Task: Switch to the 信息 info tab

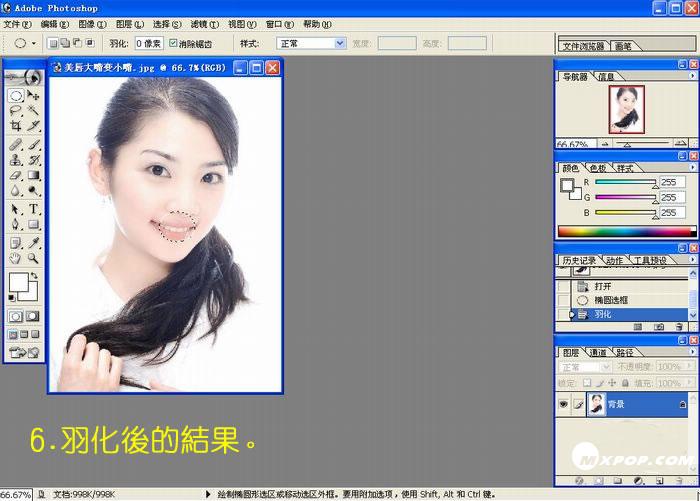Action: coord(606,77)
